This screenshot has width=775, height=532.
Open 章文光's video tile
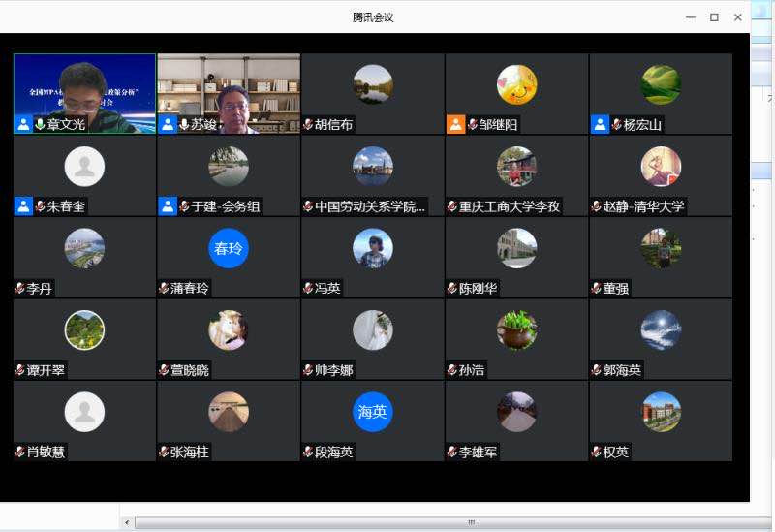click(x=84, y=87)
